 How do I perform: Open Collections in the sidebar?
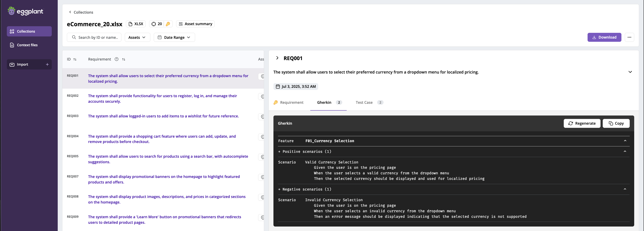[x=29, y=31]
